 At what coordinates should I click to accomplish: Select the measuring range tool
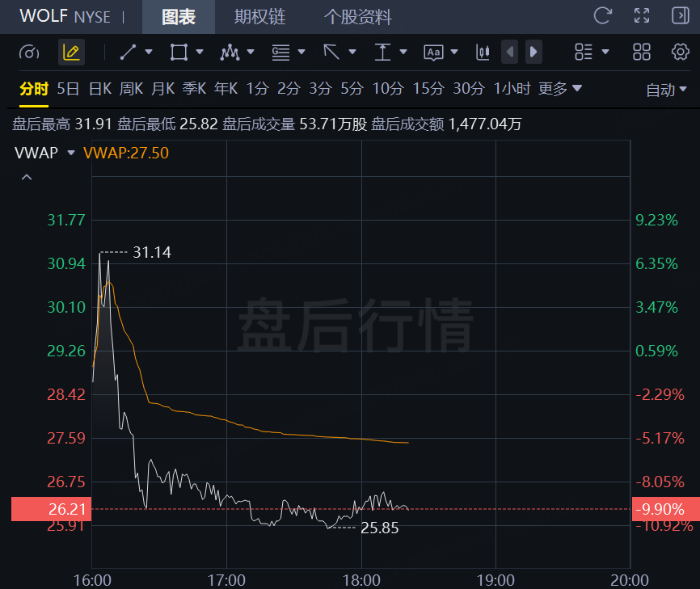click(382, 53)
